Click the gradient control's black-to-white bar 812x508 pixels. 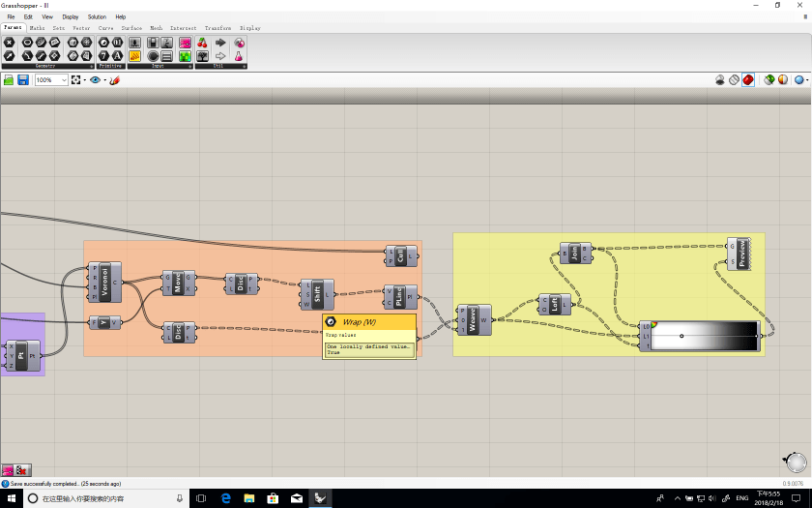(x=706, y=336)
